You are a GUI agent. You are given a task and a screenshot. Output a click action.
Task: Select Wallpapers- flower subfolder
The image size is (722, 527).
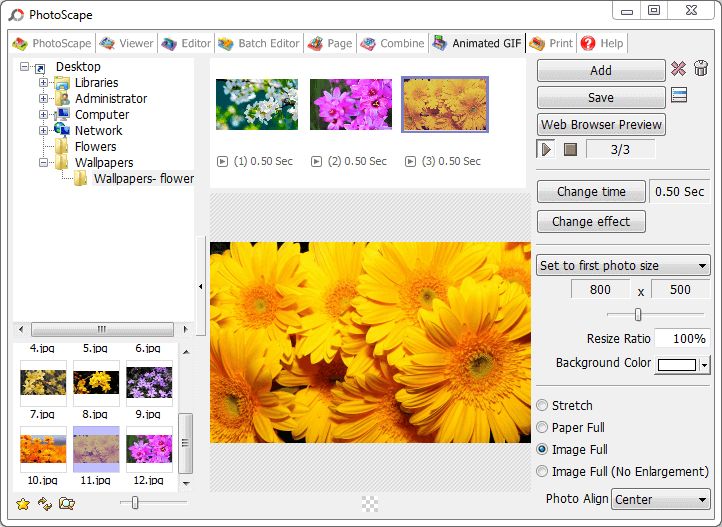tap(144, 179)
